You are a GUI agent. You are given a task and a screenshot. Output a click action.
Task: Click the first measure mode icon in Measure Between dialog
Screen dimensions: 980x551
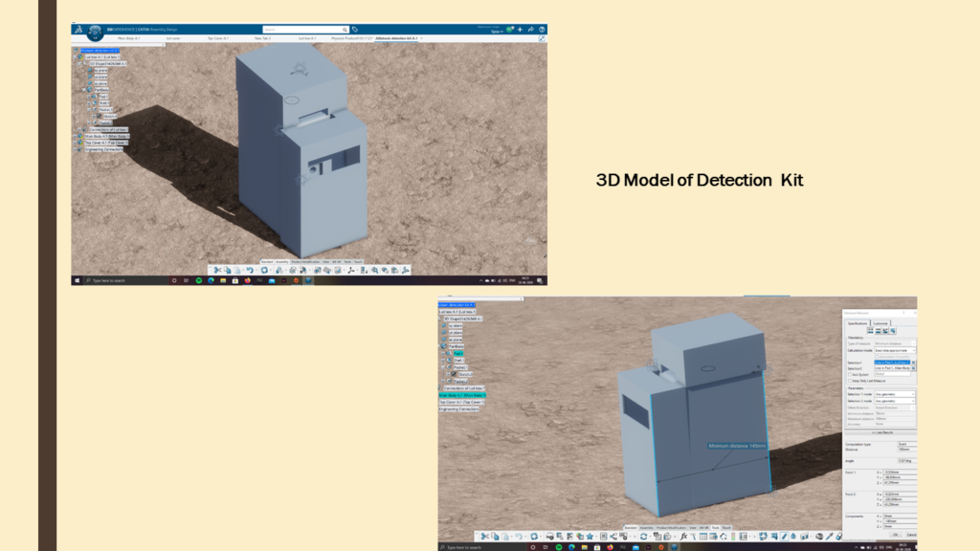click(x=870, y=330)
